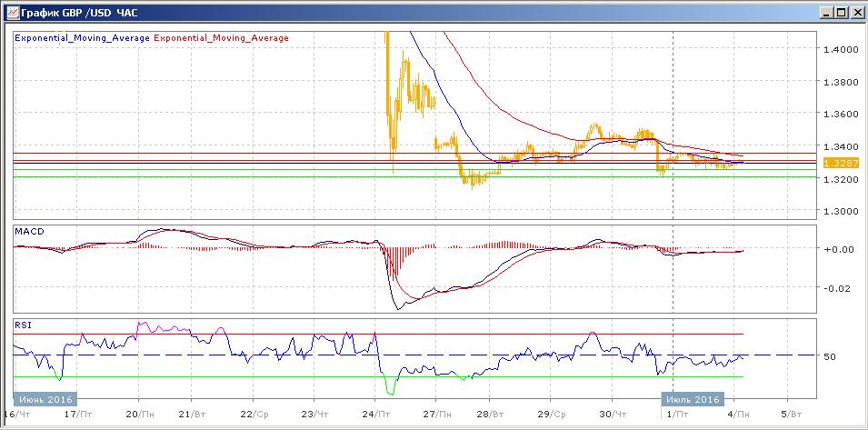Click the blue Exponential_Moving_Average legend label
Screen dimensions: 868x430
(x=83, y=38)
